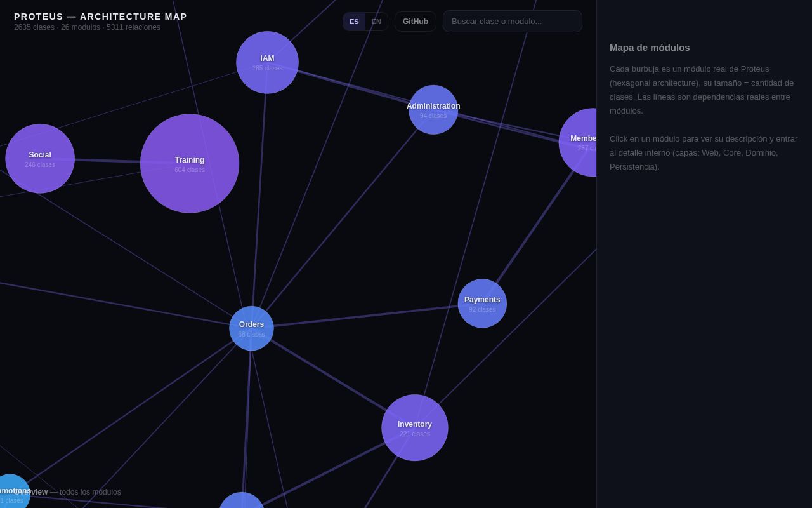Open the Payments module bubble
The height and width of the screenshot is (508, 812).
pos(482,304)
